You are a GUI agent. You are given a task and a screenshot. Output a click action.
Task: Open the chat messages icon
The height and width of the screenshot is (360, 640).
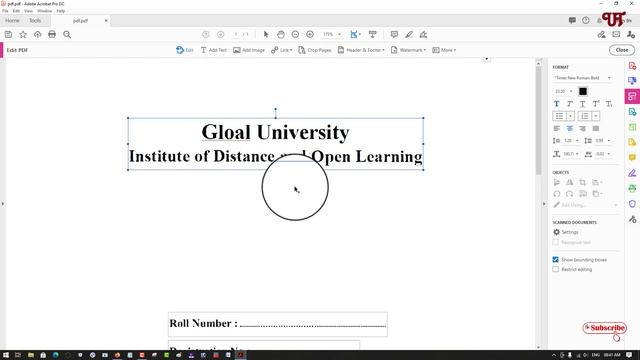[572, 20]
